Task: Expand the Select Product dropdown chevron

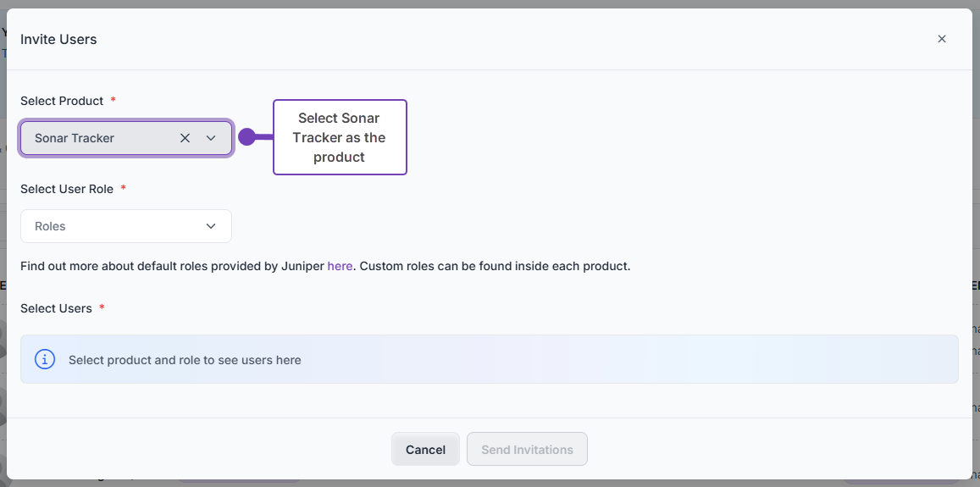Action: (x=211, y=138)
